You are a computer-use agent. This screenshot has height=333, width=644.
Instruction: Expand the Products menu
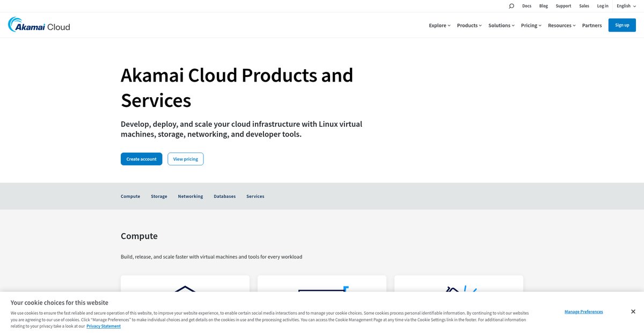pos(469,25)
